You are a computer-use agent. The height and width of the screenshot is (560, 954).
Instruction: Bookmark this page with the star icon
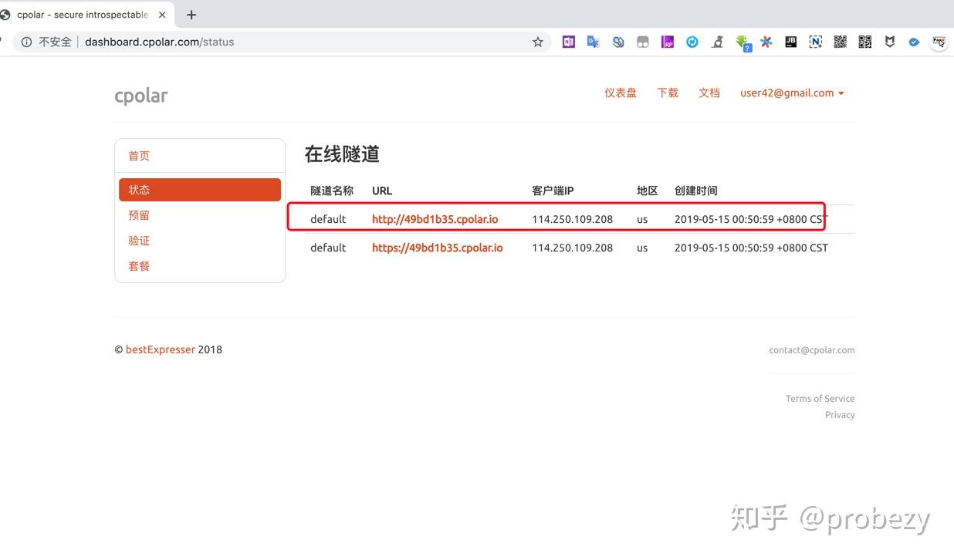537,42
